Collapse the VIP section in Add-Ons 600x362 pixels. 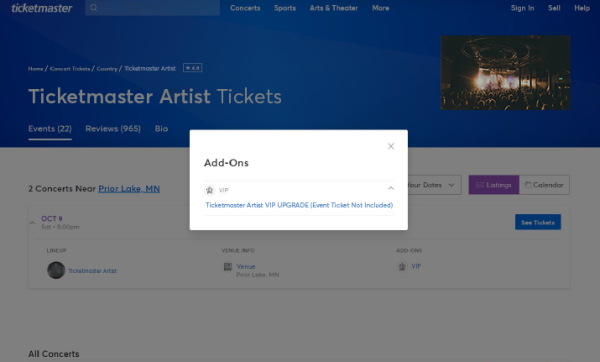[391, 188]
